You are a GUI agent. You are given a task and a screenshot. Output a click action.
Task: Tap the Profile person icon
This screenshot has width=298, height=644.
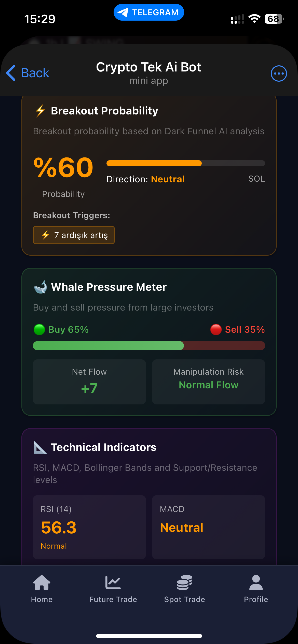256,583
